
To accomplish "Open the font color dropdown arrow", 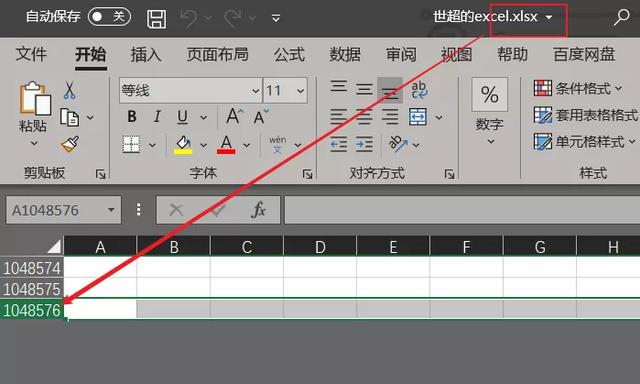I will (x=247, y=145).
